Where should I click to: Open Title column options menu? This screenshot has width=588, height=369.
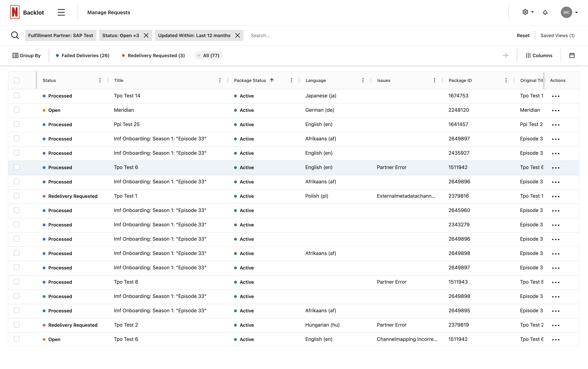(220, 80)
